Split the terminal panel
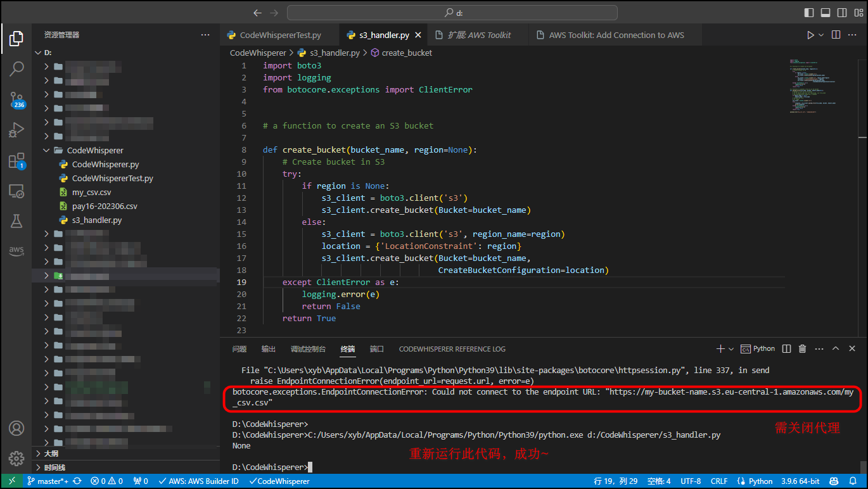Screen dimensions: 868x489 pos(786,348)
